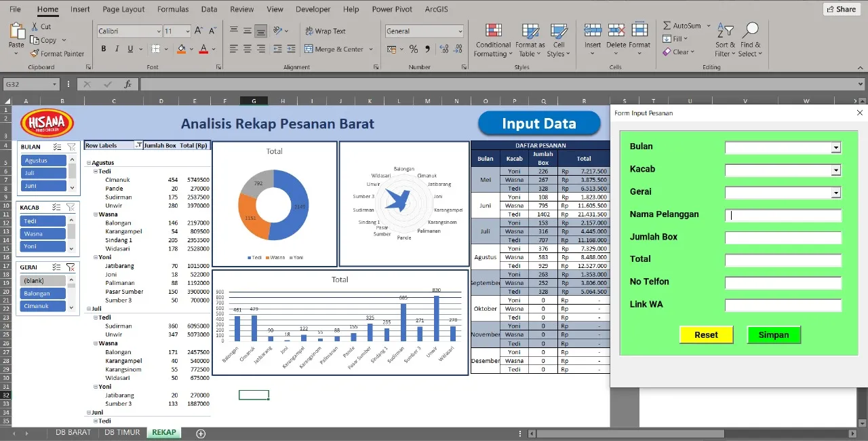Apply Percent Style formatting
Image resolution: width=868 pixels, height=441 pixels.
pyautogui.click(x=413, y=49)
